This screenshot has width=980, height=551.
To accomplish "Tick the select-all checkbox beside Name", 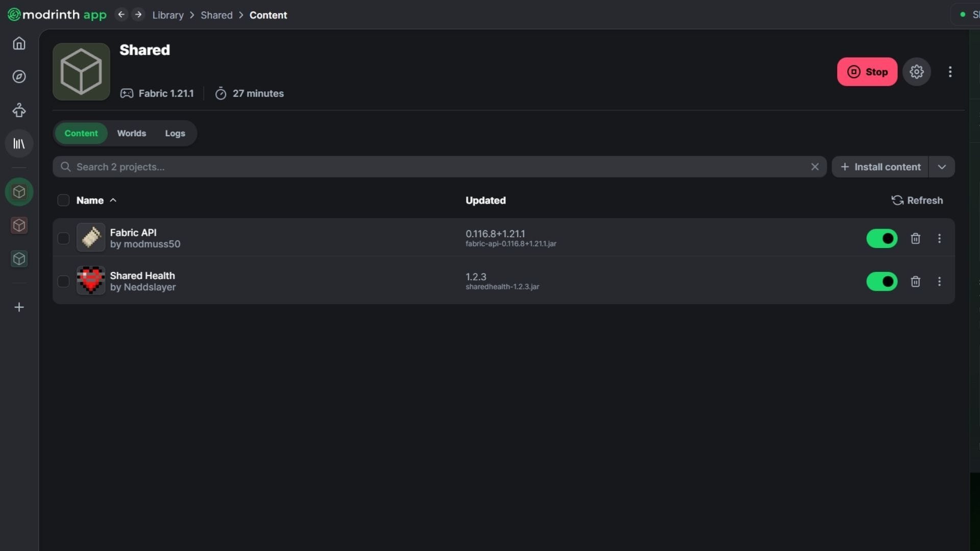I will coord(63,201).
